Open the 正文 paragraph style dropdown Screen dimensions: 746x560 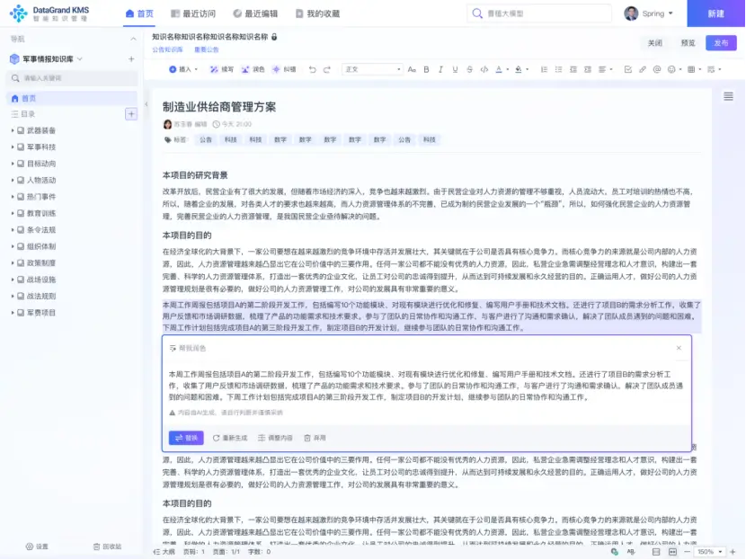(x=371, y=69)
